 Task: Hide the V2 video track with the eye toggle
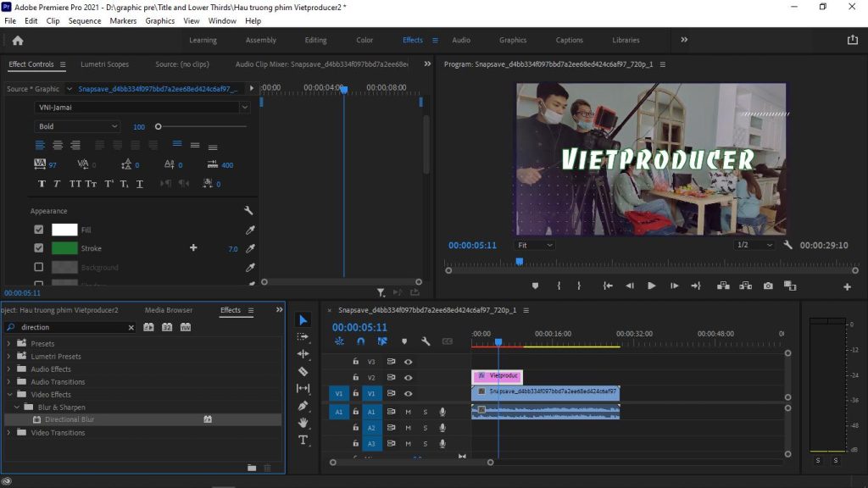tap(409, 377)
